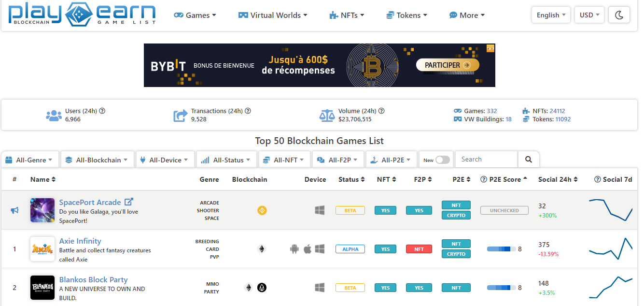This screenshot has width=644, height=306.
Task: Click the Games count 332 link
Action: pyautogui.click(x=492, y=111)
